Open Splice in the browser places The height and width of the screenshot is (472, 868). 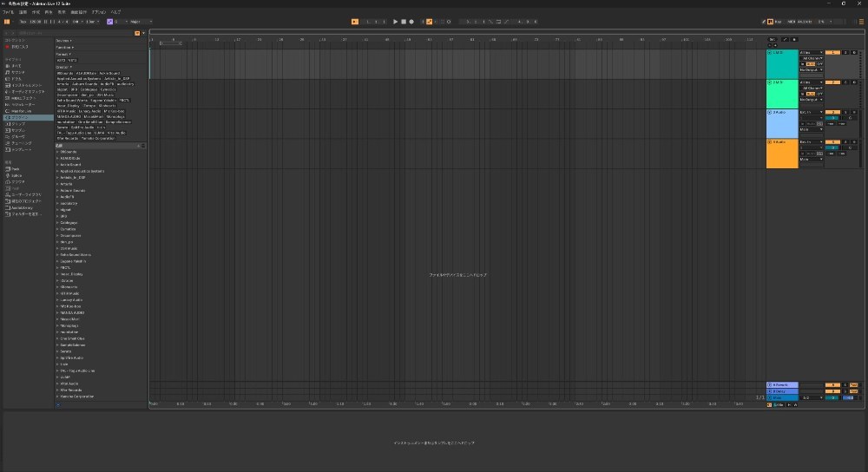(14, 175)
